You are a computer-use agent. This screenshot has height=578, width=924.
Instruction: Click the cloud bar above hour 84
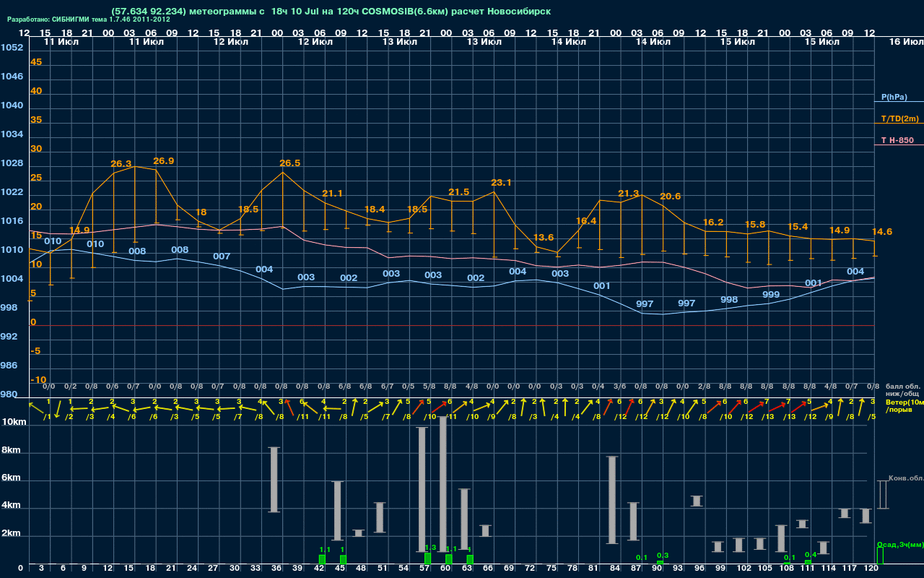[612, 500]
